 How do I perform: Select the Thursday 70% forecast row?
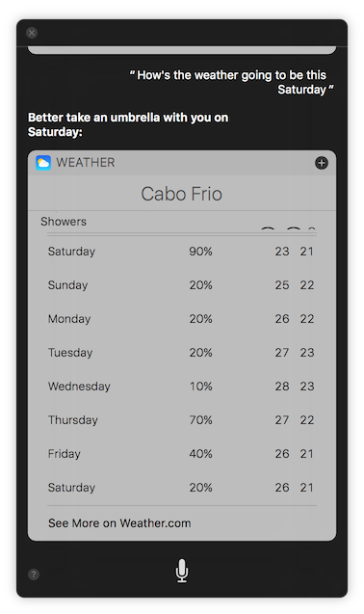(x=182, y=420)
